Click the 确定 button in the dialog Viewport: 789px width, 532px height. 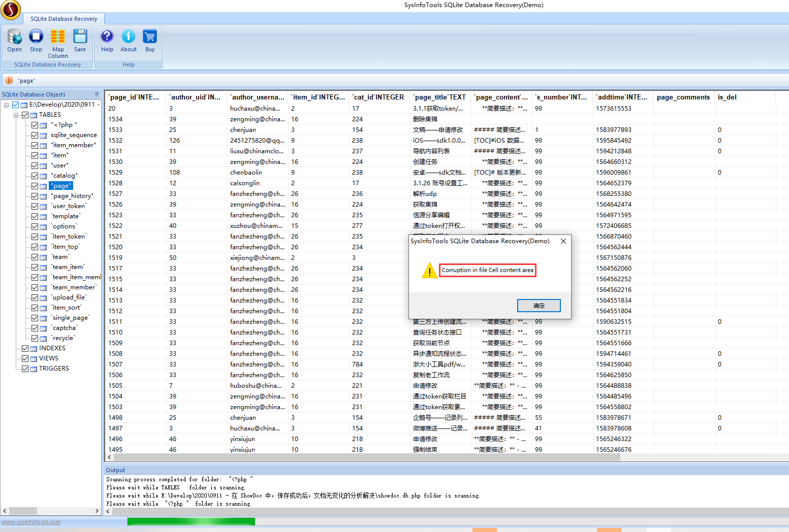[539, 306]
